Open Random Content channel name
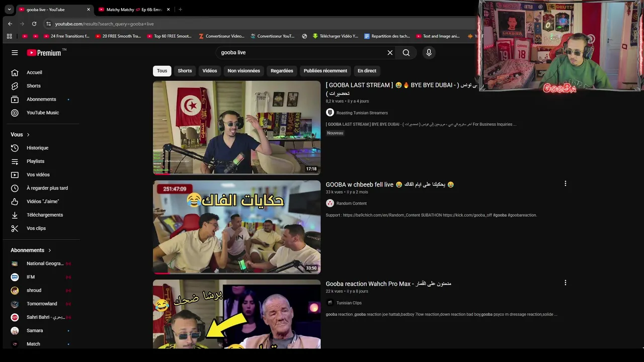This screenshot has height=362, width=644. click(x=351, y=204)
